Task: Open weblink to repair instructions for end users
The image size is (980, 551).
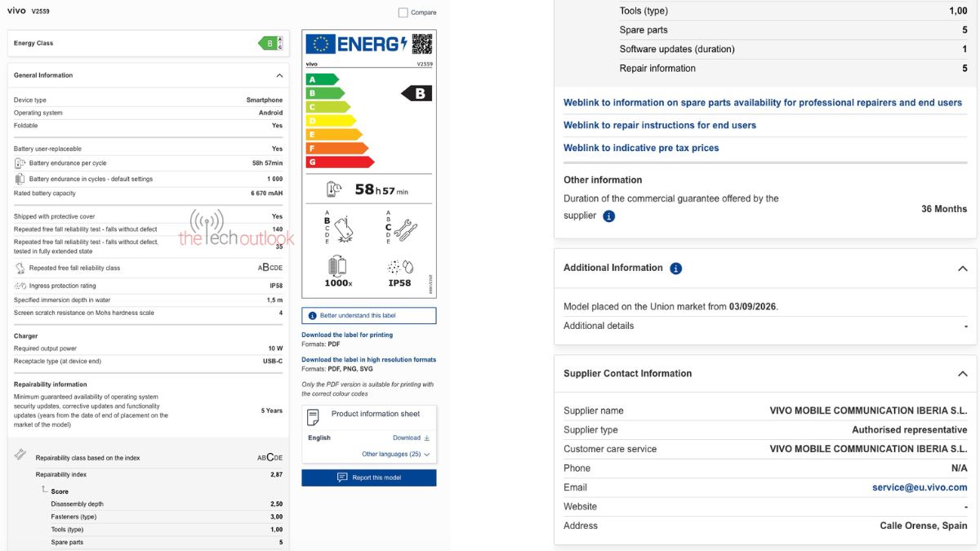Action: pos(660,125)
